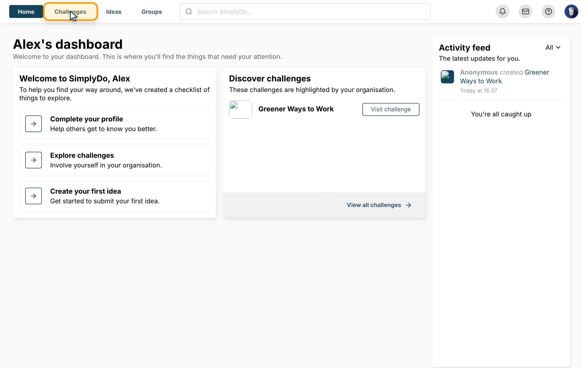Image resolution: width=588 pixels, height=368 pixels.
Task: Go to the Home tab
Action: 26,11
